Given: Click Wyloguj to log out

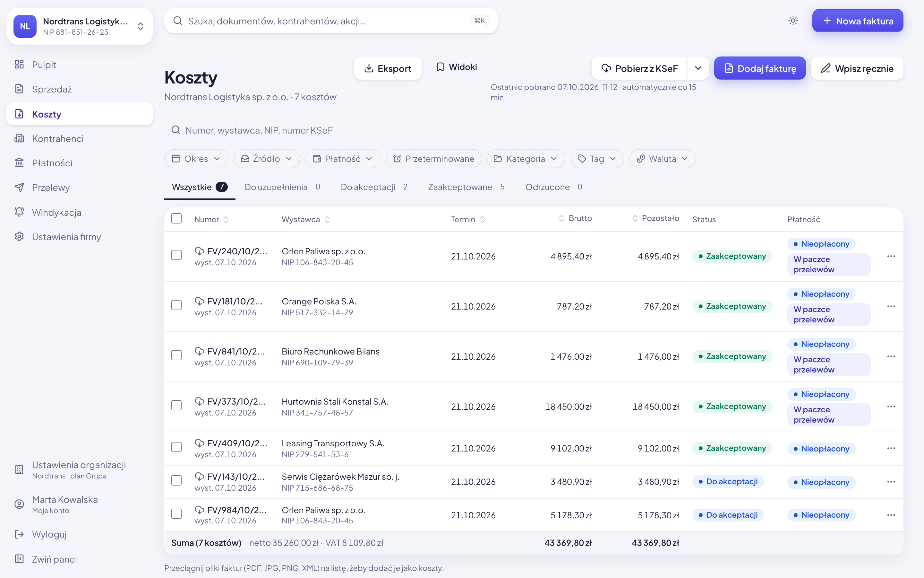Looking at the screenshot, I should (80, 534).
